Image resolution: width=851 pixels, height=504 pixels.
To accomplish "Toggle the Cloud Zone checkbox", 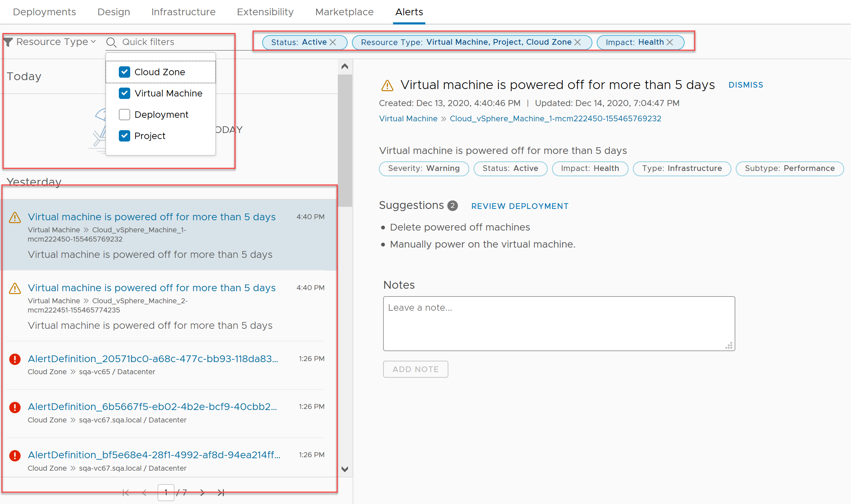I will pyautogui.click(x=124, y=71).
